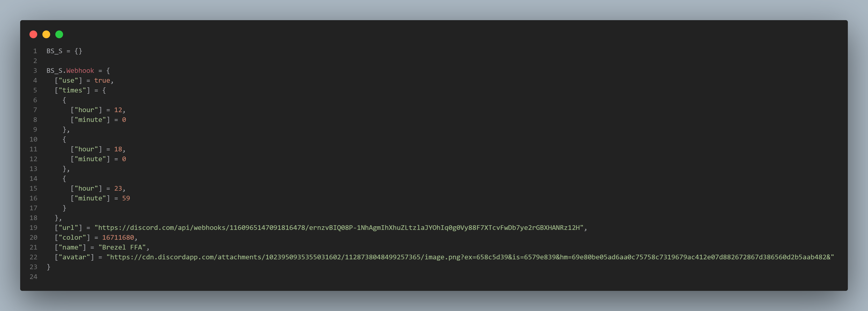Click hour value 12 on line 7

[118, 110]
